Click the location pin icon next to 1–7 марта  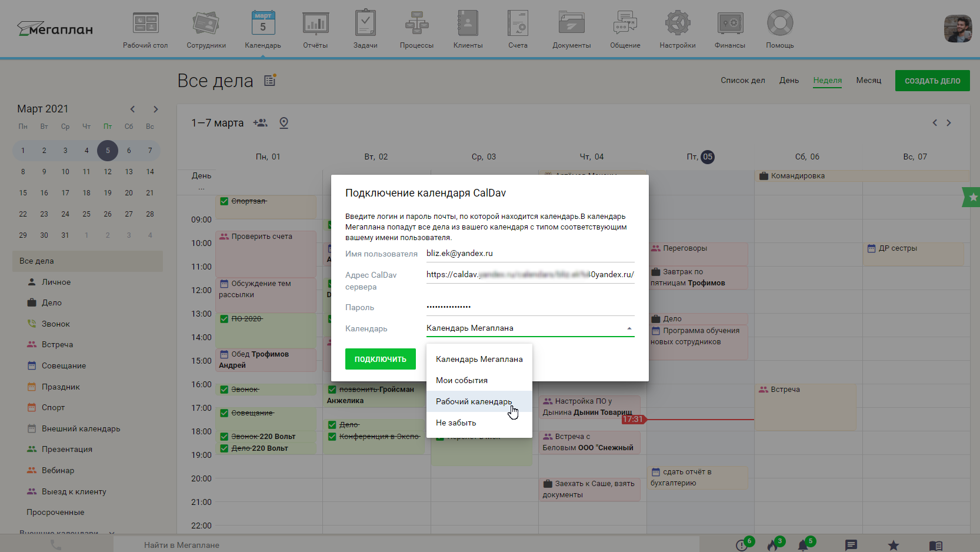click(x=284, y=123)
